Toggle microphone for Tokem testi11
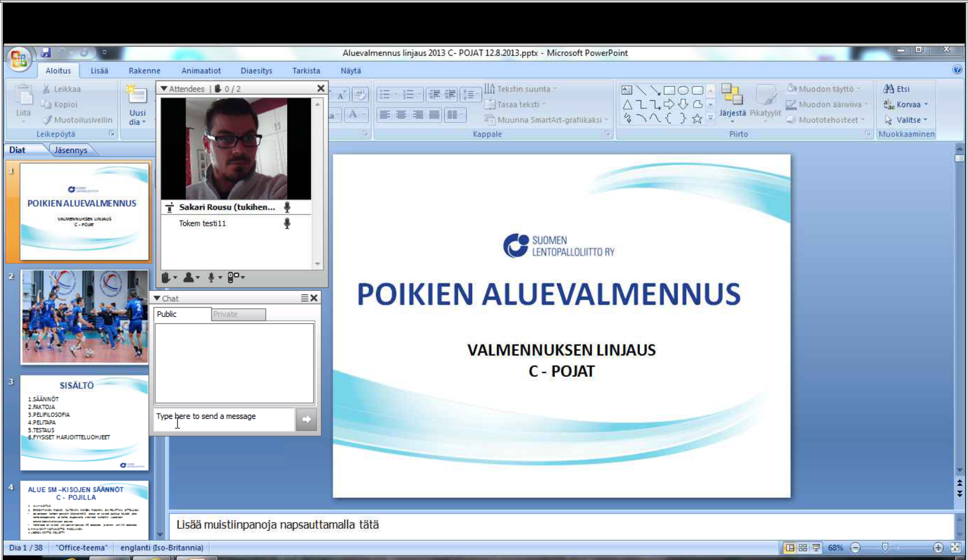The width and height of the screenshot is (968, 560). (x=287, y=224)
